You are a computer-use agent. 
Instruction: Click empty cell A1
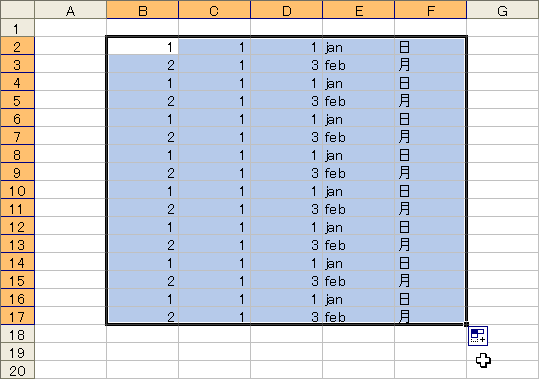(x=70, y=28)
